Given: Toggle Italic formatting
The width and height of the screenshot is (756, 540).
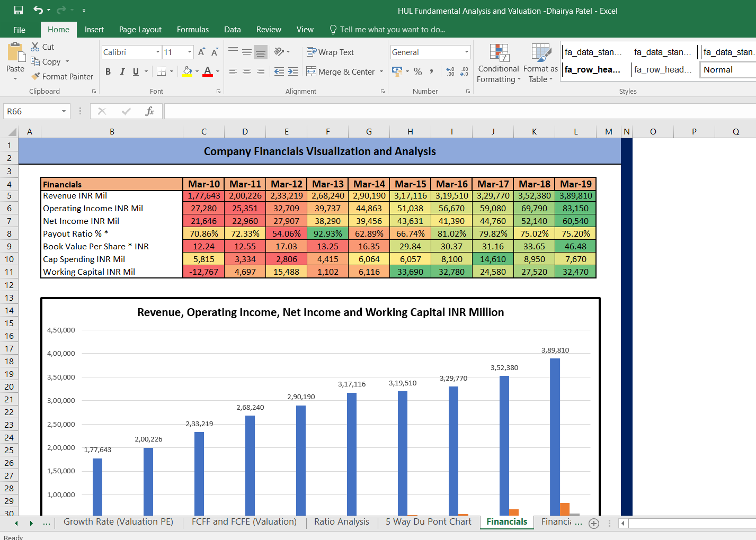Looking at the screenshot, I should pos(122,71).
